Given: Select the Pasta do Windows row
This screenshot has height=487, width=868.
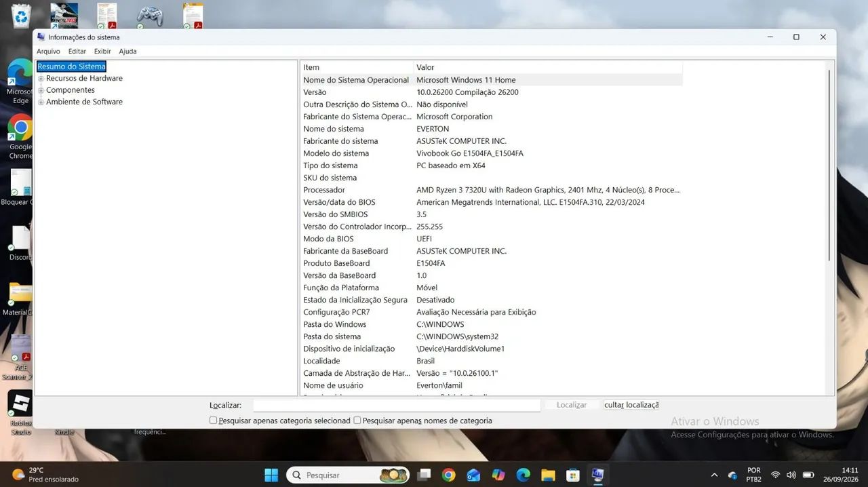Looking at the screenshot, I should tap(492, 324).
